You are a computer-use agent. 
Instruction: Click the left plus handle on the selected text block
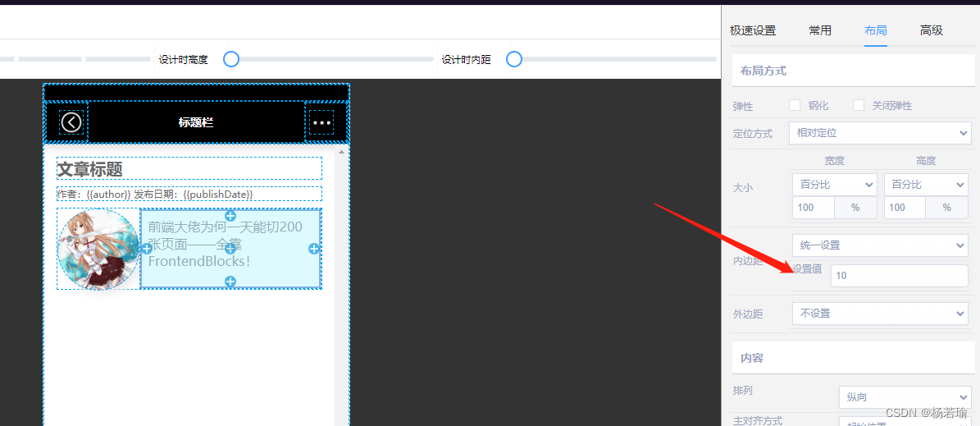coord(147,249)
